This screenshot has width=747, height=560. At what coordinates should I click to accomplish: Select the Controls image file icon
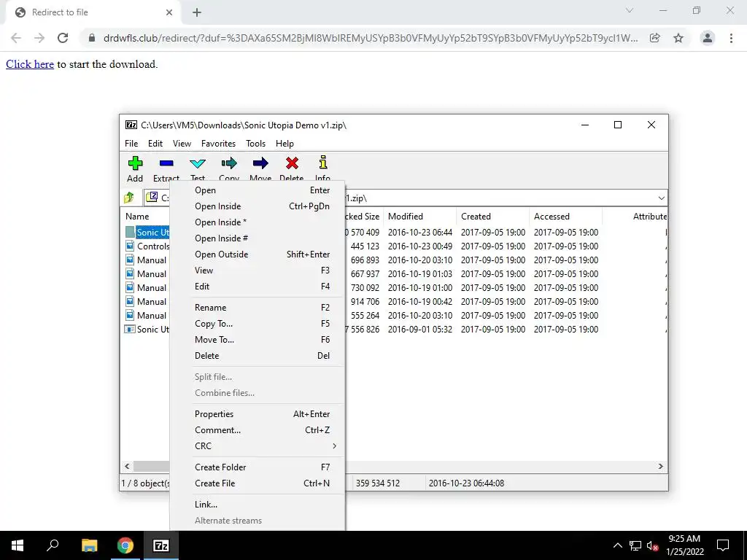[130, 246]
